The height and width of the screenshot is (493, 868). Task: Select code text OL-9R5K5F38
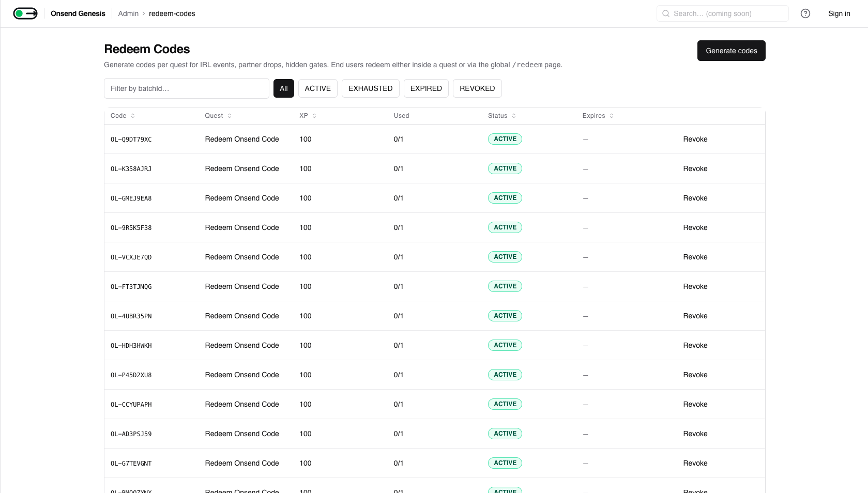point(131,228)
